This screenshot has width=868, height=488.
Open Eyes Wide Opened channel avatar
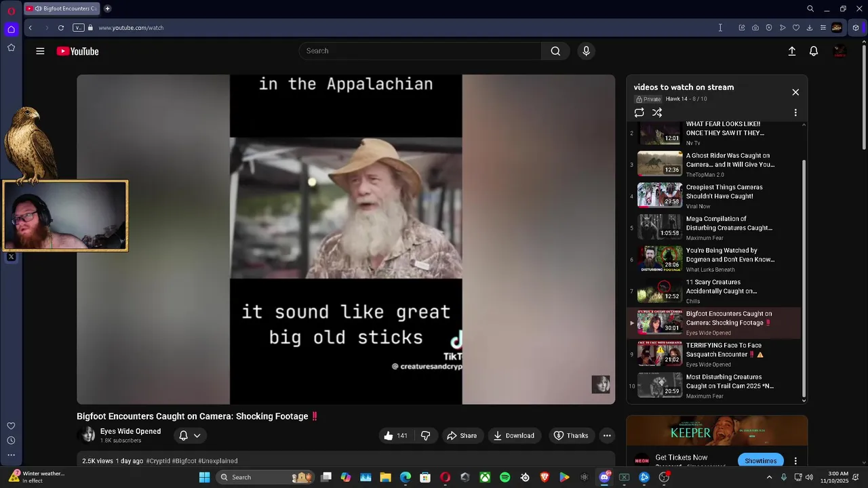pyautogui.click(x=87, y=435)
